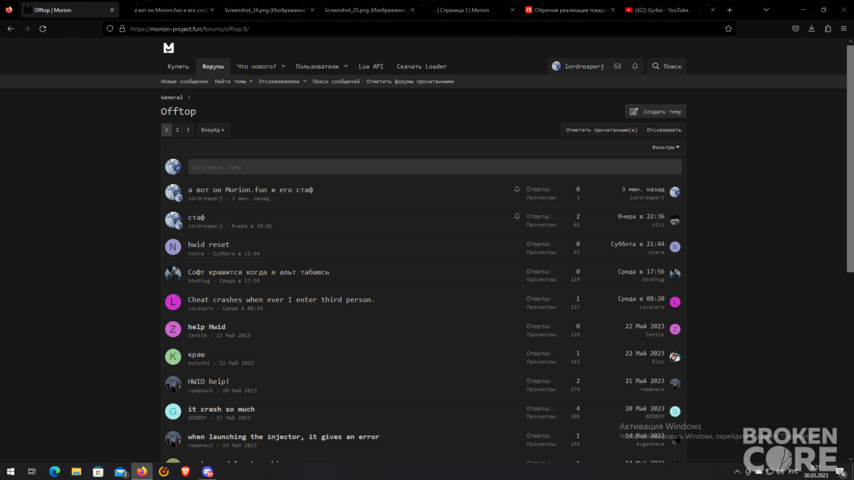854x480 pixels.
Task: Open GODBOY avatar on it crash thread
Action: tap(173, 411)
